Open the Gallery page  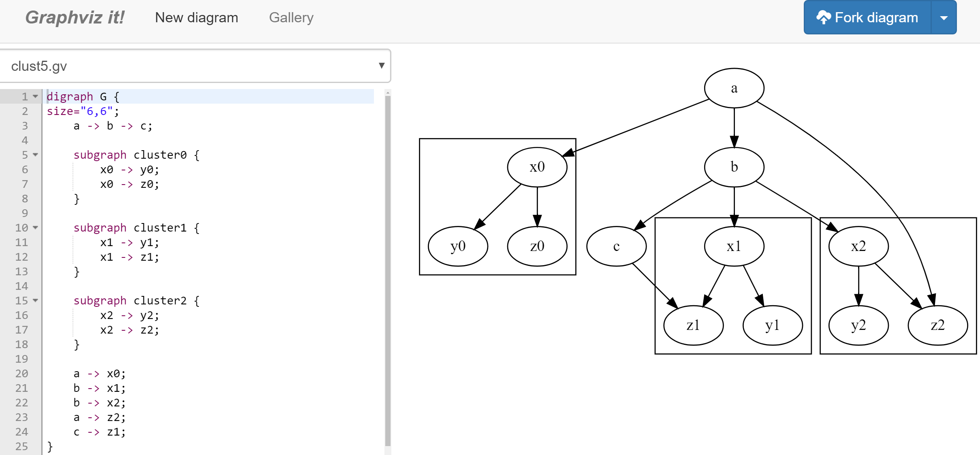(291, 17)
